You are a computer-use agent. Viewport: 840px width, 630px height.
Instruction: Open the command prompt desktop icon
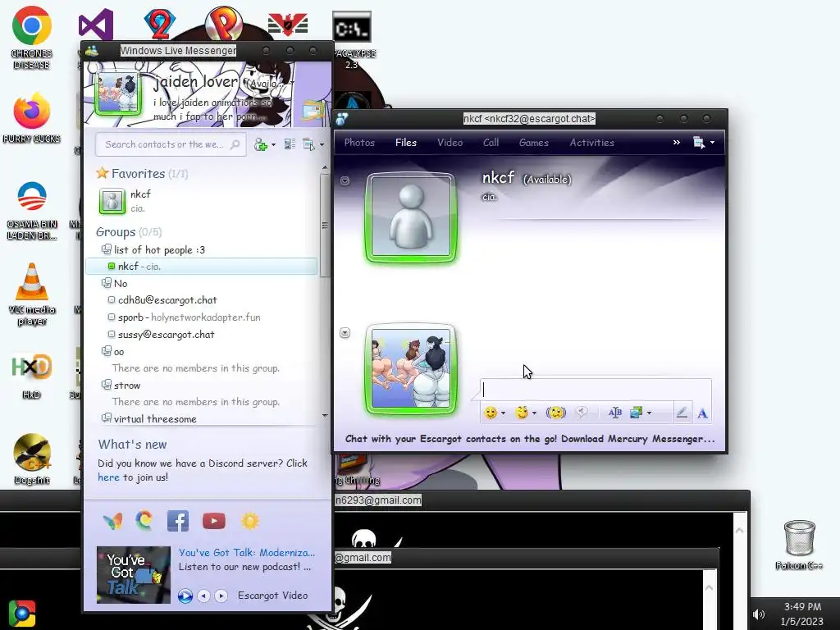pyautogui.click(x=352, y=27)
